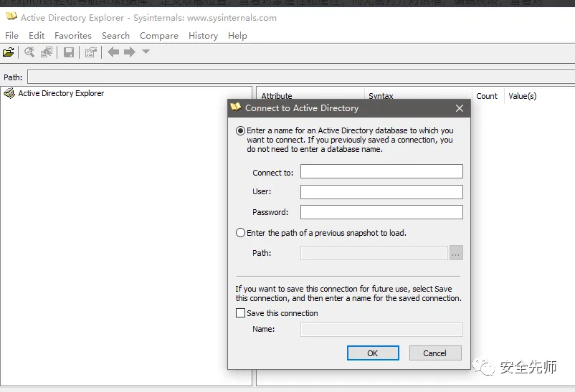Click the saved connection Name field
The height and width of the screenshot is (392, 575).
pos(381,330)
